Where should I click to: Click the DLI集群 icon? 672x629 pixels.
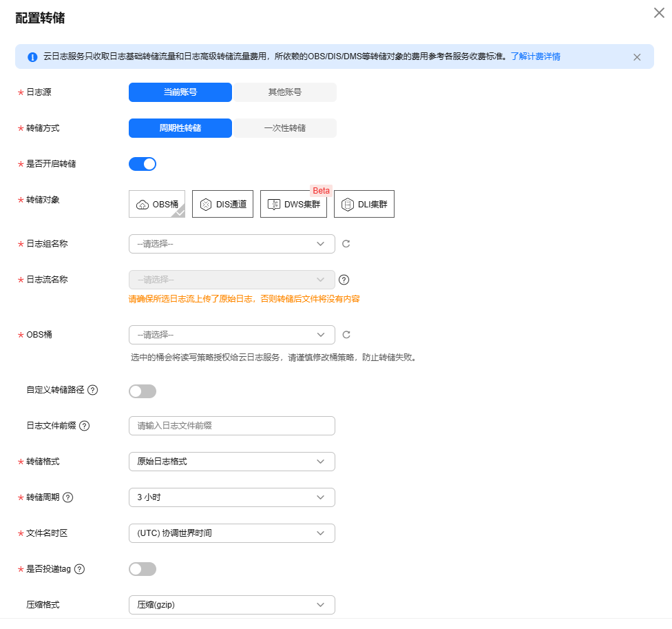tap(348, 205)
